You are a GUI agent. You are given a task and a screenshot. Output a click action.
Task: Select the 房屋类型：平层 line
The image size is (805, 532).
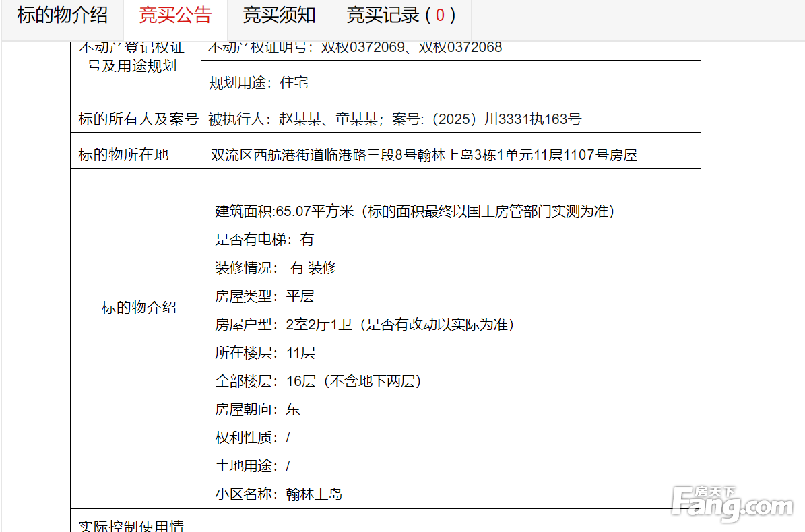pyautogui.click(x=265, y=296)
